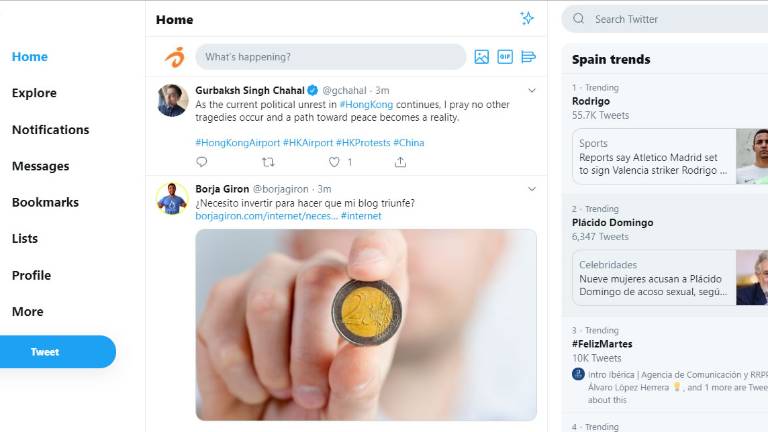Click the sparkle top tweets icon
The image size is (768, 432).
(x=527, y=19)
